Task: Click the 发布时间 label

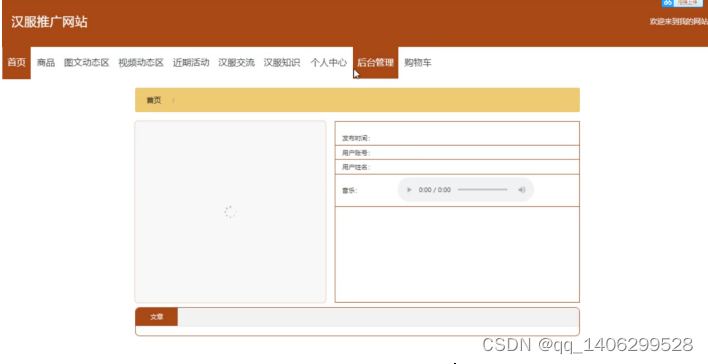Action: tap(356, 138)
